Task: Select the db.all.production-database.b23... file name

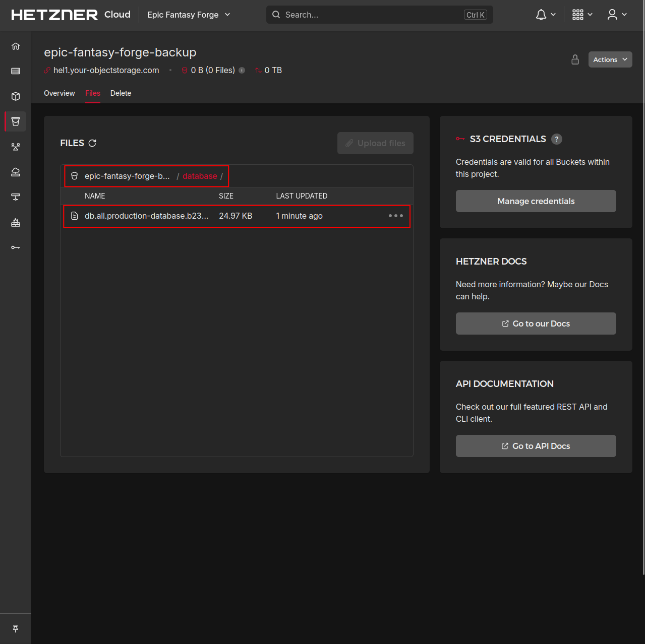Action: [x=147, y=216]
